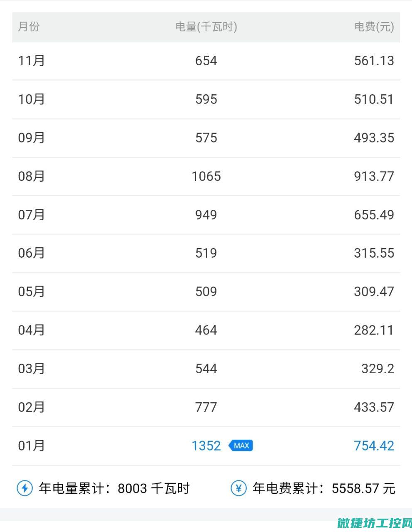The height and width of the screenshot is (532, 412).
Task: Click the yen annual fee icon
Action: point(238,488)
